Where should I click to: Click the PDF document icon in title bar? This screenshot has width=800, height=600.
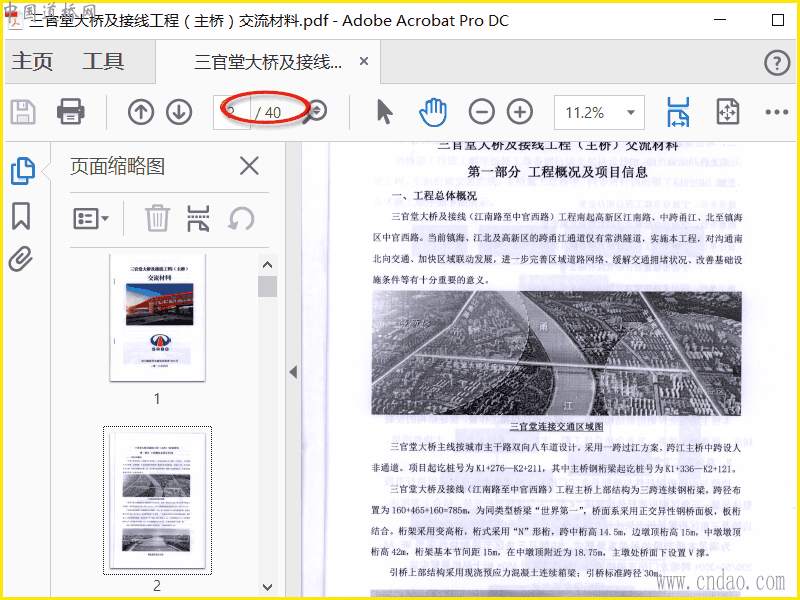pyautogui.click(x=15, y=21)
